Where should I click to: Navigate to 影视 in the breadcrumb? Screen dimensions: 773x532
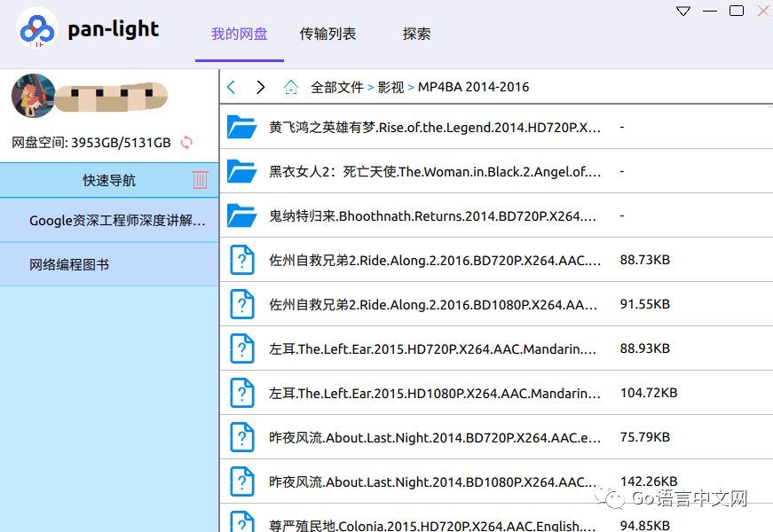pyautogui.click(x=390, y=87)
